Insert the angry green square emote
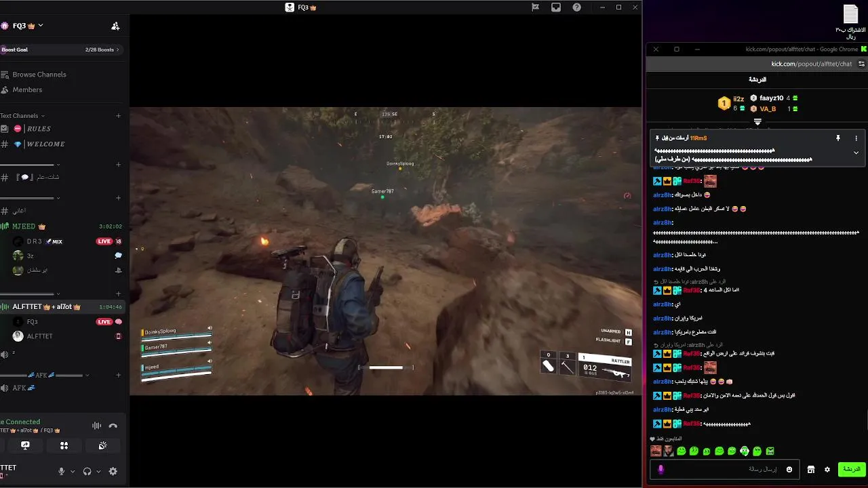The image size is (868, 488). coord(770,451)
